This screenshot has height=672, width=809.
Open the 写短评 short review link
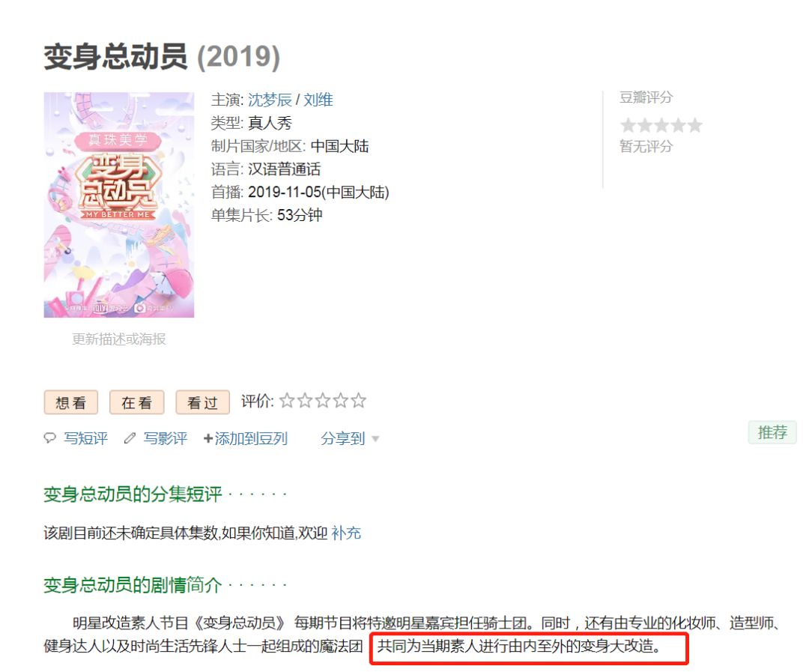click(85, 439)
